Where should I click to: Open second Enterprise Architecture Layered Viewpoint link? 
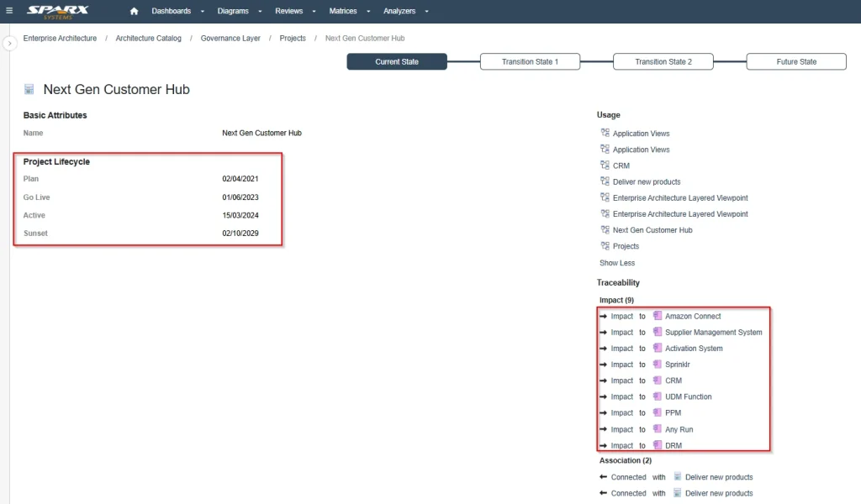(x=680, y=214)
